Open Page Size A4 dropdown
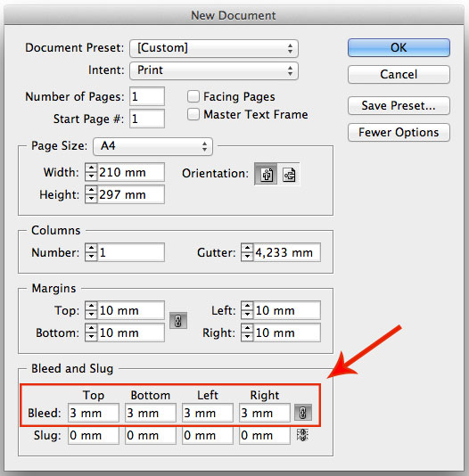The height and width of the screenshot is (476, 469). pos(153,146)
